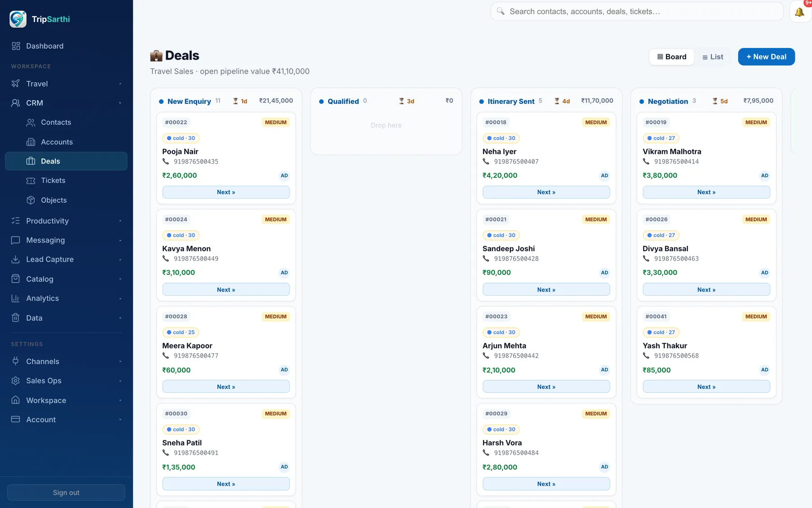
Task: Click deal ID #00019
Action: coord(656,122)
